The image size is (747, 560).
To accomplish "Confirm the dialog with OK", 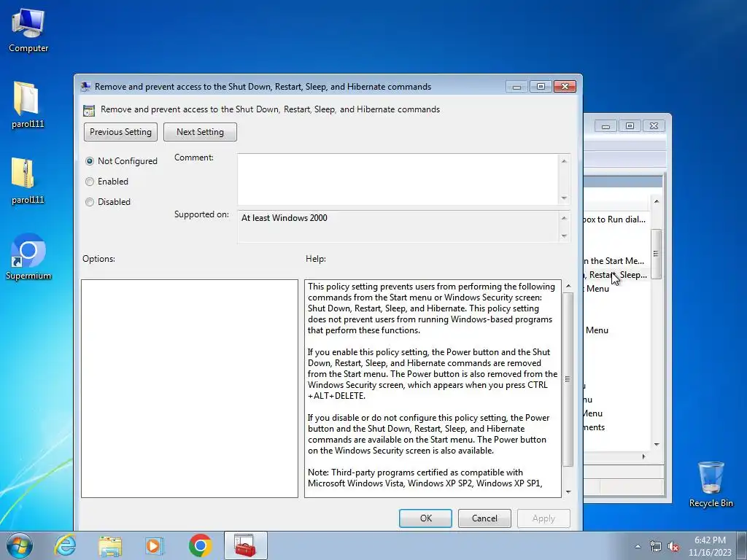I will [425, 518].
